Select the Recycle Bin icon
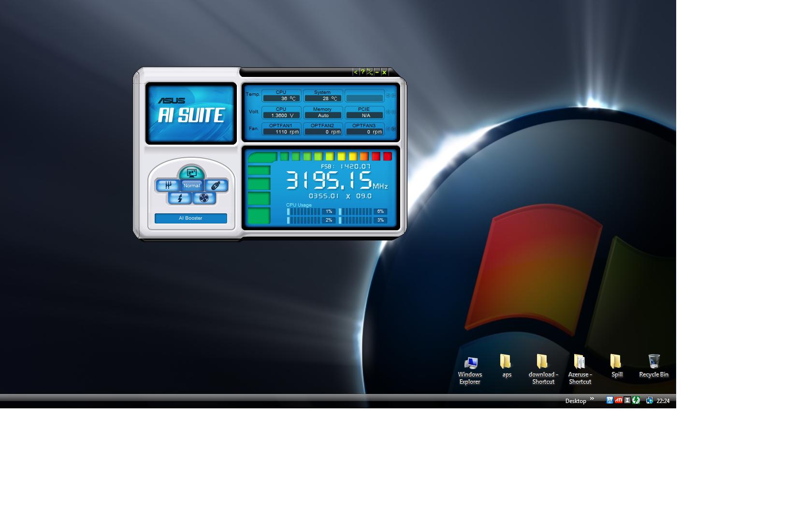This screenshot has width=812, height=508. tap(653, 366)
